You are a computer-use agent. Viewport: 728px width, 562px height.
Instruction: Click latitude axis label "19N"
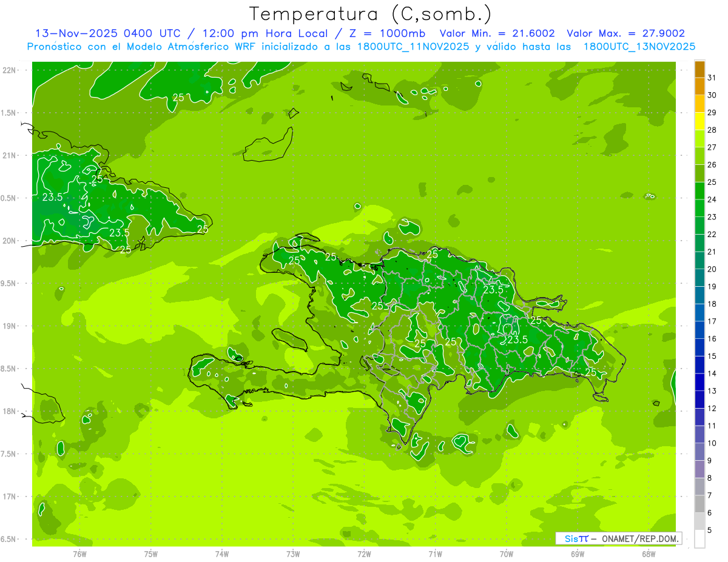8,326
